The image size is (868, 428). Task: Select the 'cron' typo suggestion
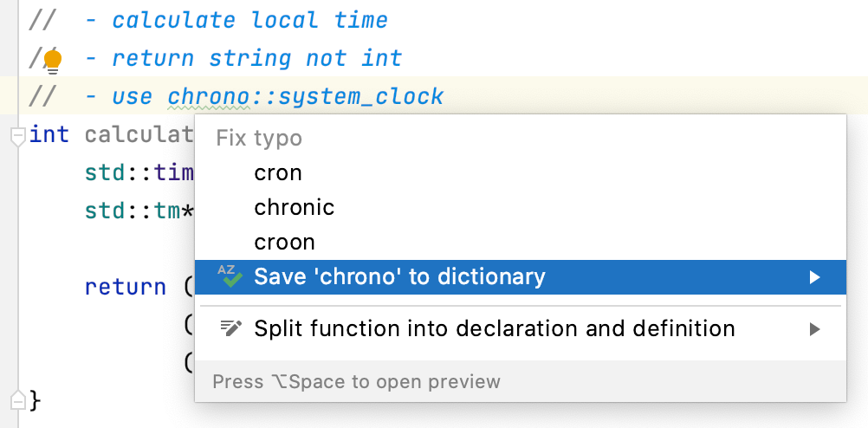[278, 173]
